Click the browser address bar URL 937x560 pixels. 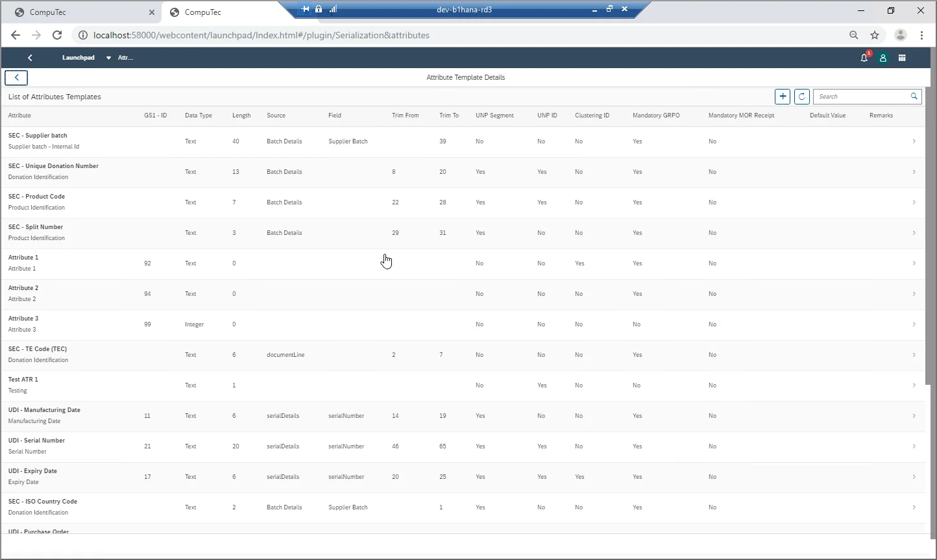pos(262,35)
